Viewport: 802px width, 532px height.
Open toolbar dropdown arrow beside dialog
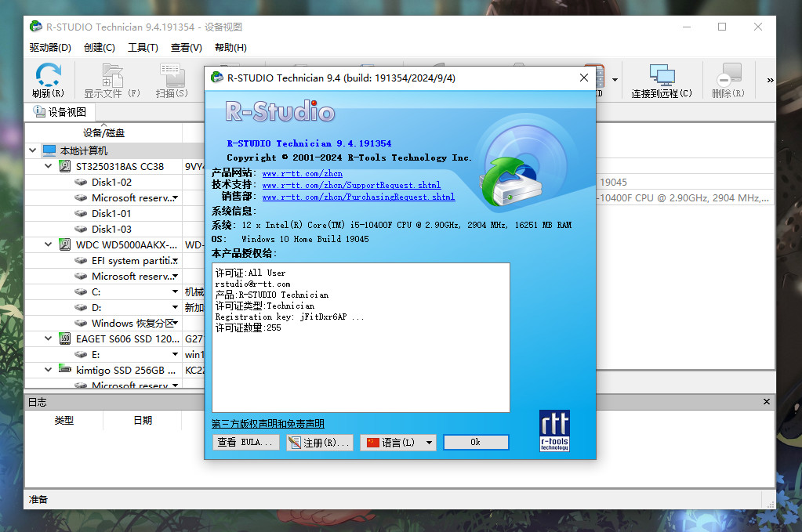pyautogui.click(x=615, y=80)
